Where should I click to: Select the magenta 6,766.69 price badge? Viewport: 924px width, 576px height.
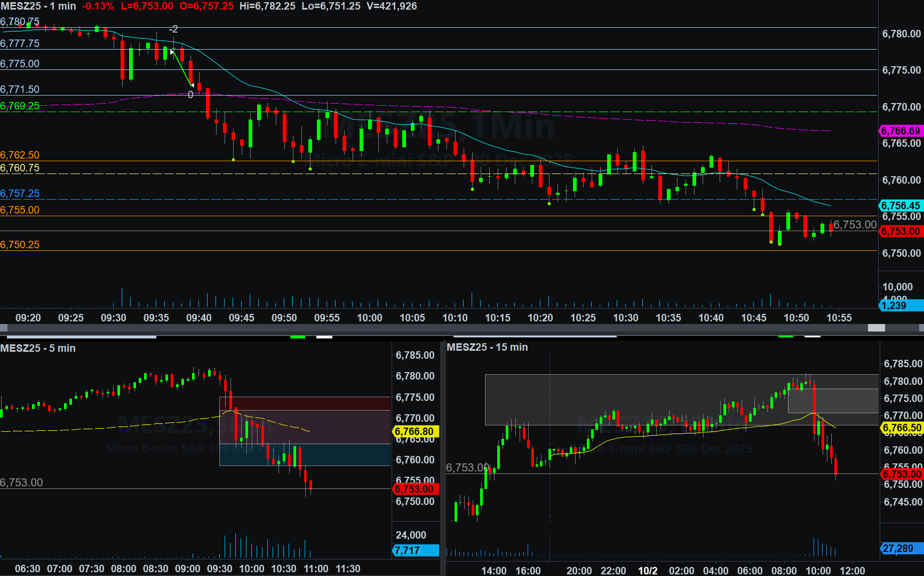pos(901,131)
